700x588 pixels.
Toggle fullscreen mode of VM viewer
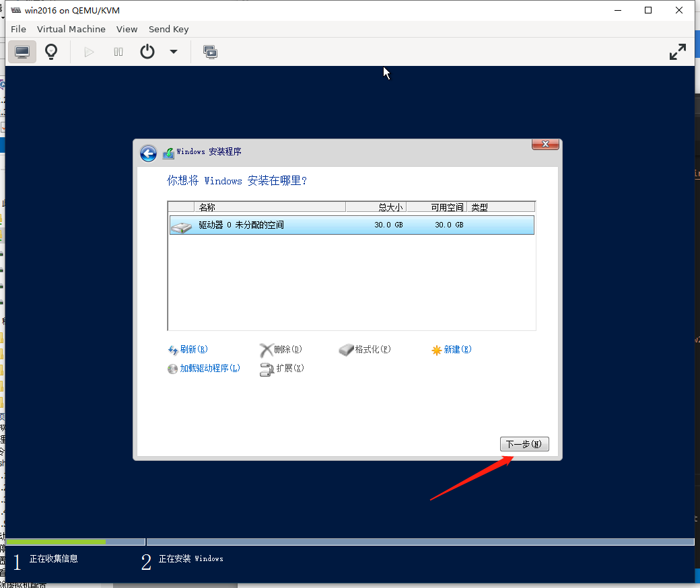[677, 52]
